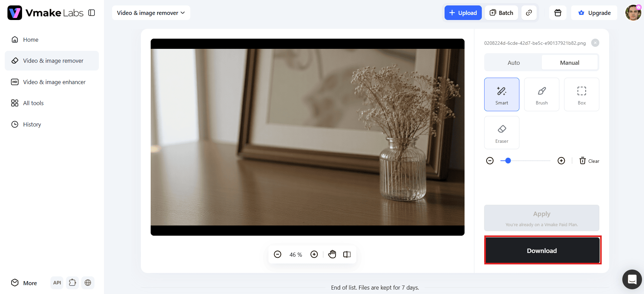This screenshot has height=294, width=644.
Task: Expand the Video & image remover dropdown
Action: (151, 13)
